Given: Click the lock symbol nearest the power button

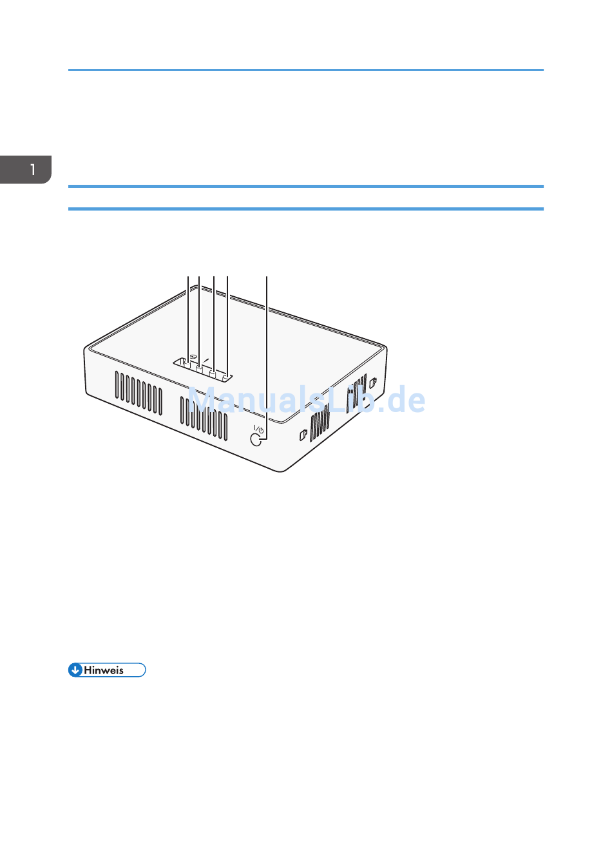Looking at the screenshot, I should 303,435.
